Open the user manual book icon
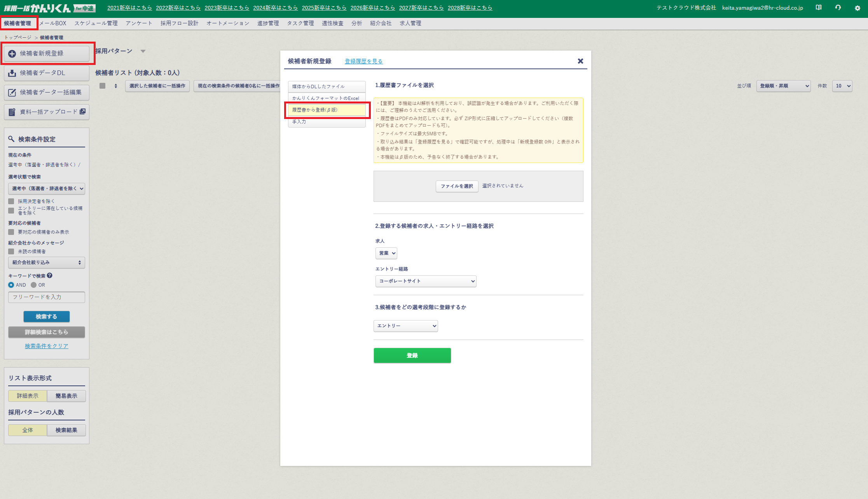This screenshot has width=868, height=499. 818,7
